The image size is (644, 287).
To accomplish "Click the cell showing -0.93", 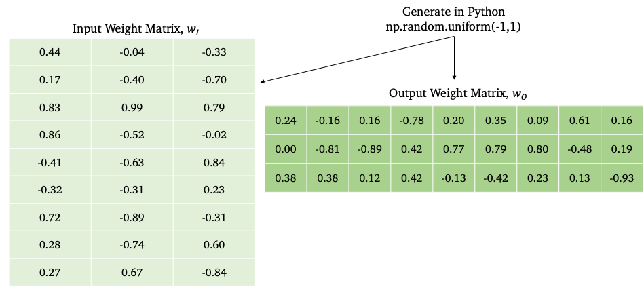I will click(622, 178).
